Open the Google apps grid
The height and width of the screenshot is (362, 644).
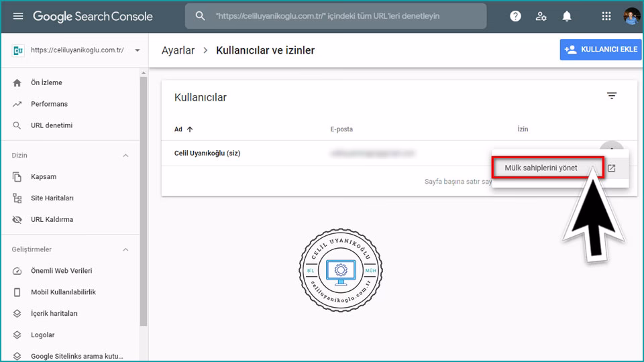click(606, 16)
